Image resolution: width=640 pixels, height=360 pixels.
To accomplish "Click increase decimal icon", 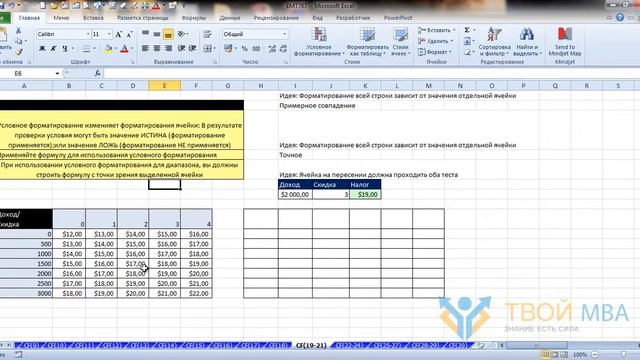I will (272, 49).
